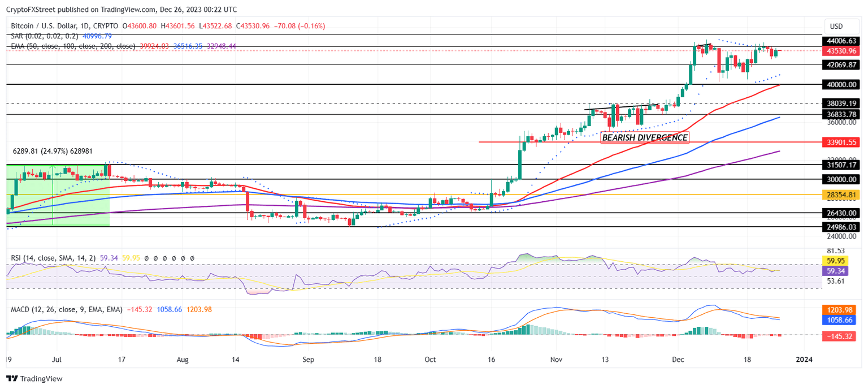
Task: Click the dashed level label 38039.19
Action: coord(841,103)
